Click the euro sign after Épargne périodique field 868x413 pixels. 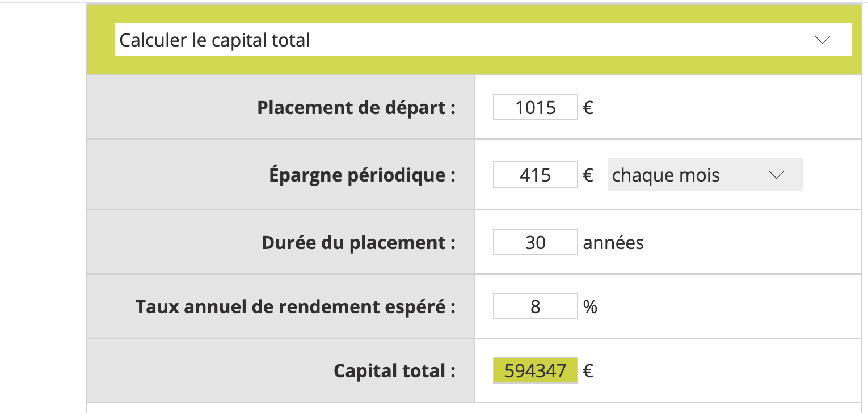tap(588, 175)
